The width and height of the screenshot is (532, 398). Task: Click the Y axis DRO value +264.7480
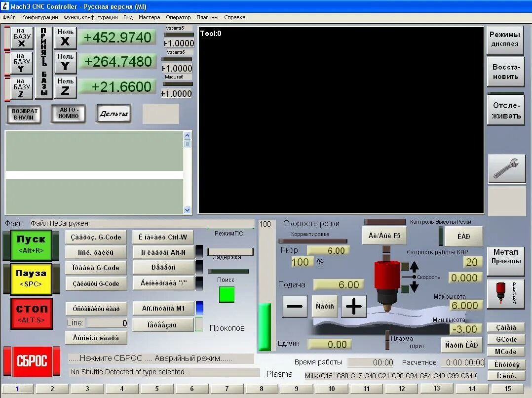(117, 62)
